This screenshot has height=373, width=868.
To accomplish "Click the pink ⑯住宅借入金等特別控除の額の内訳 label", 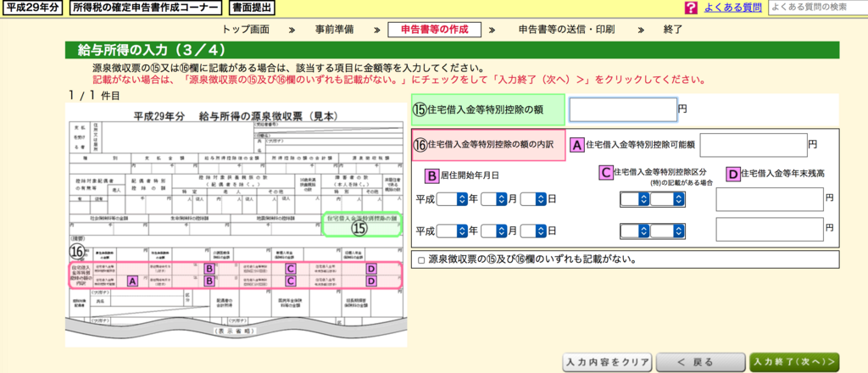I will (487, 146).
